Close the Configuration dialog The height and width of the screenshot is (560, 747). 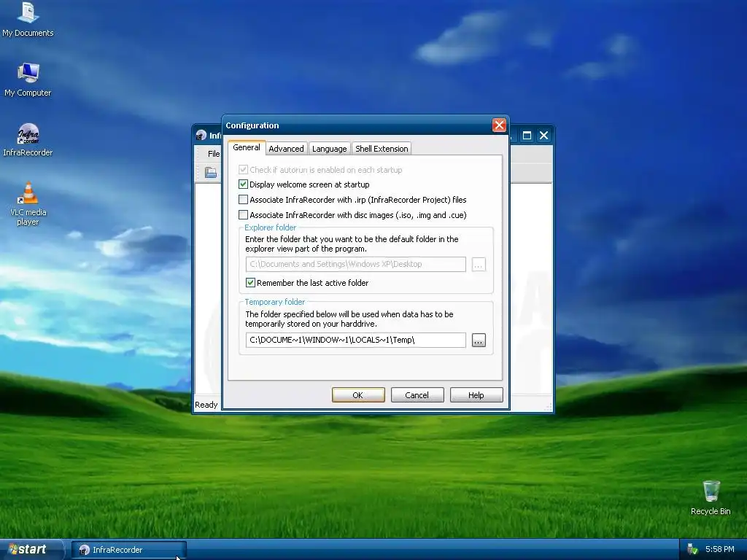point(499,125)
